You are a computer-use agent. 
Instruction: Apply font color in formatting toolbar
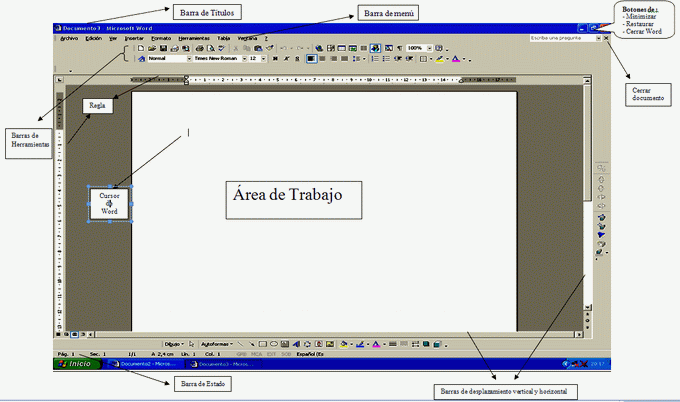455,59
